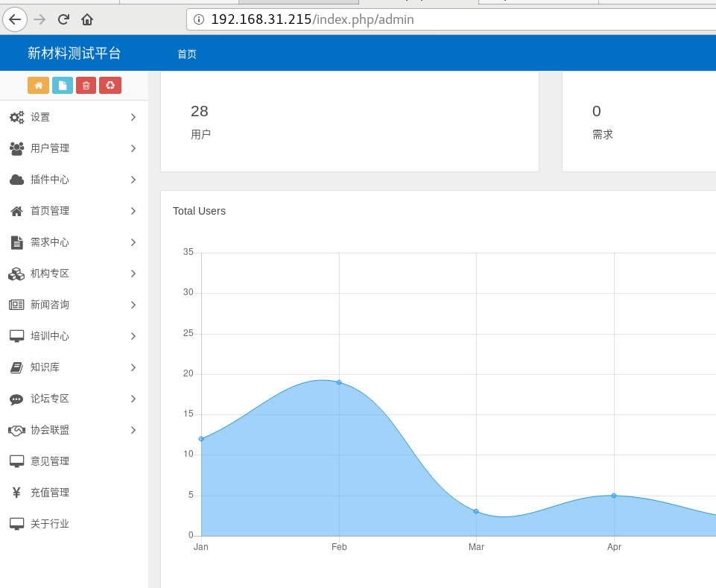Open the 设置 sidebar menu label

tap(40, 118)
